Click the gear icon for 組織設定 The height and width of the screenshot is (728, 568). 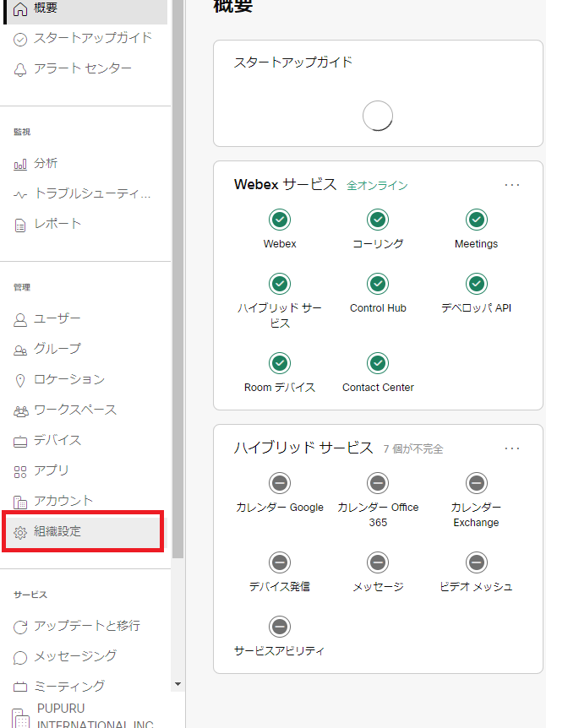20,533
